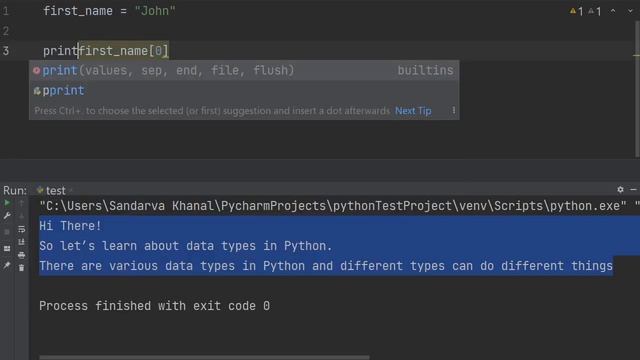
Task: Click "There are various data types" line
Action: click(x=326, y=266)
